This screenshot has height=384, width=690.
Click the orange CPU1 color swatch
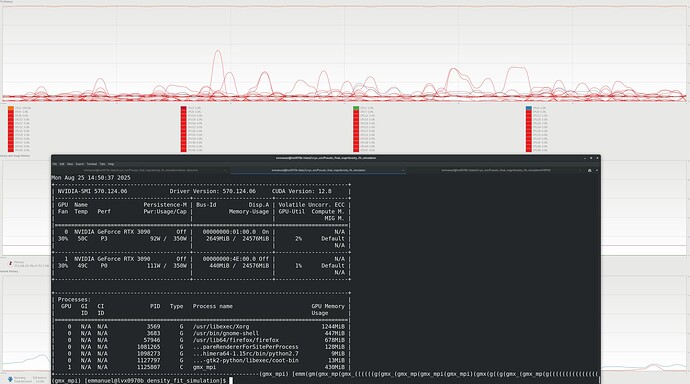(11, 108)
